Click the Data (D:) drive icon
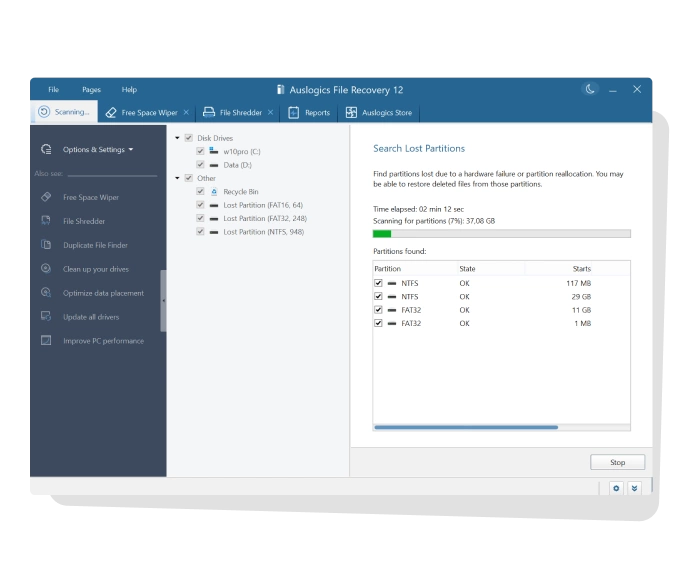The width and height of the screenshot is (683, 575). pyautogui.click(x=214, y=165)
